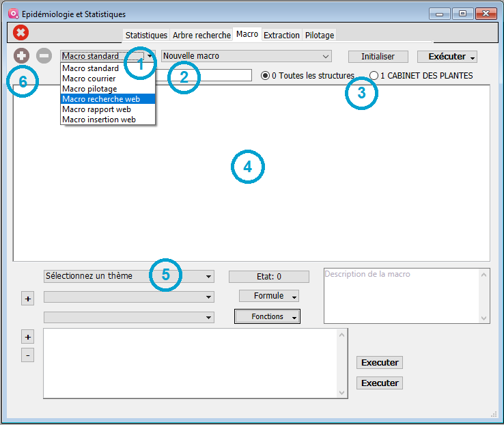Click the gray minus circle icon
This screenshot has width=504, height=425.
(x=44, y=56)
